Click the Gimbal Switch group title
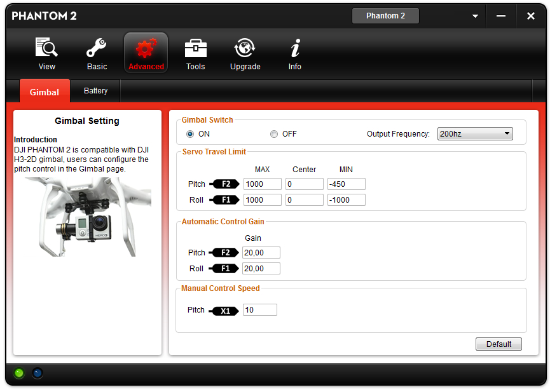 click(207, 120)
